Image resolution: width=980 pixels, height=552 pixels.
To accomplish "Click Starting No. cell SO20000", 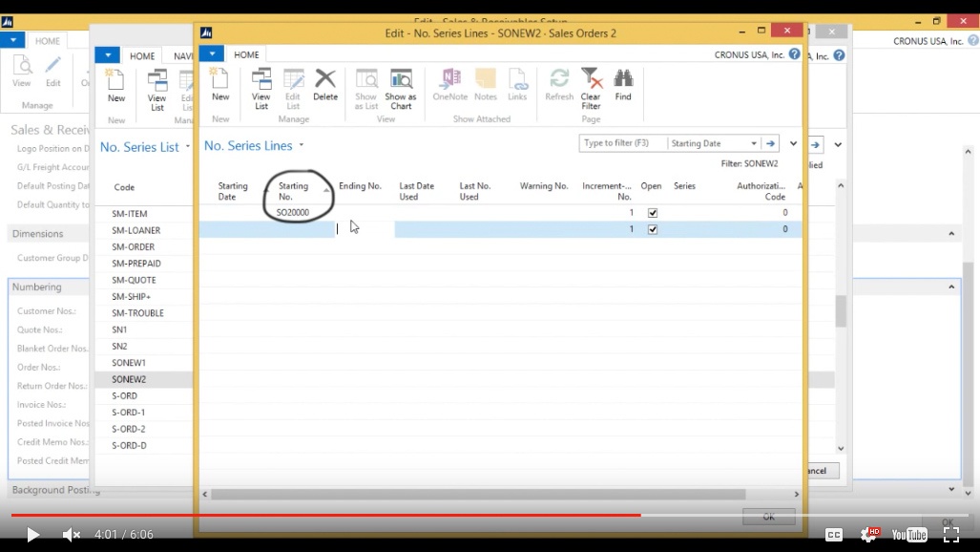I will [293, 213].
